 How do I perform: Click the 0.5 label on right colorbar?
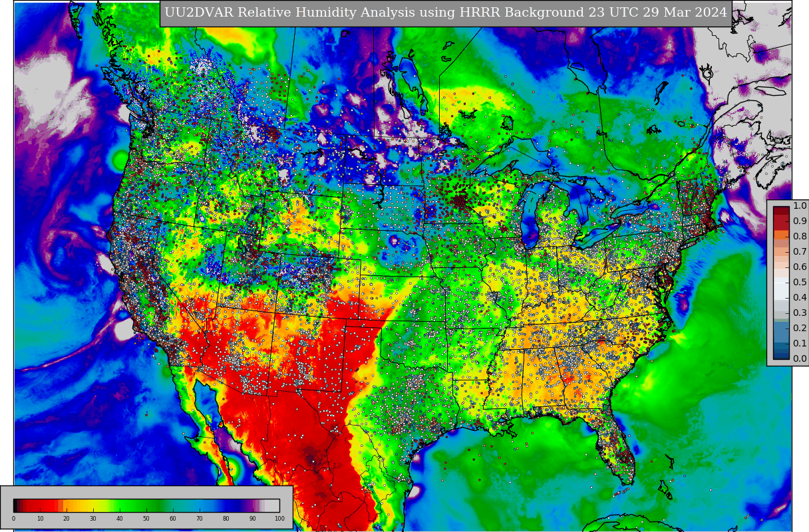point(800,282)
